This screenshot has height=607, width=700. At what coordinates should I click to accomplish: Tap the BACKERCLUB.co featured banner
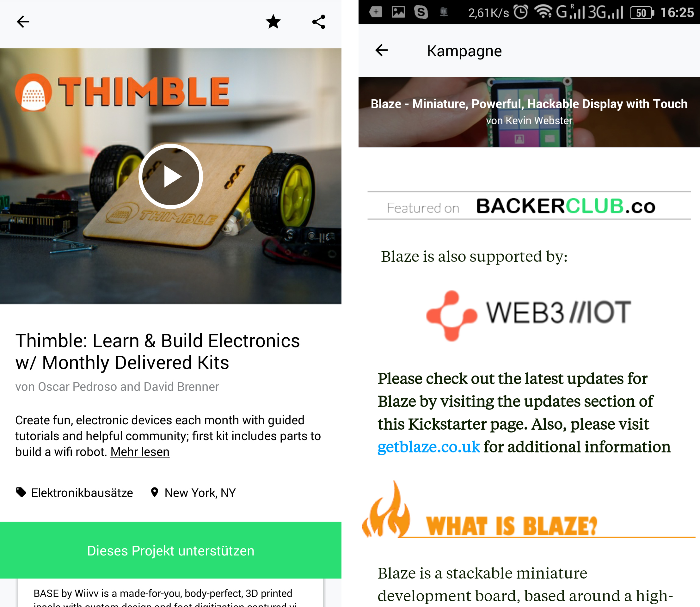pyautogui.click(x=529, y=206)
